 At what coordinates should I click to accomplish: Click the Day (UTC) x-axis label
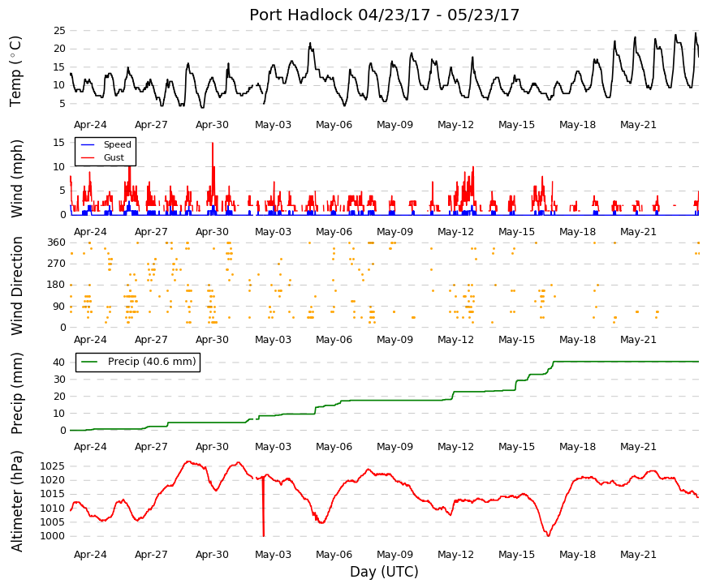(384, 572)
